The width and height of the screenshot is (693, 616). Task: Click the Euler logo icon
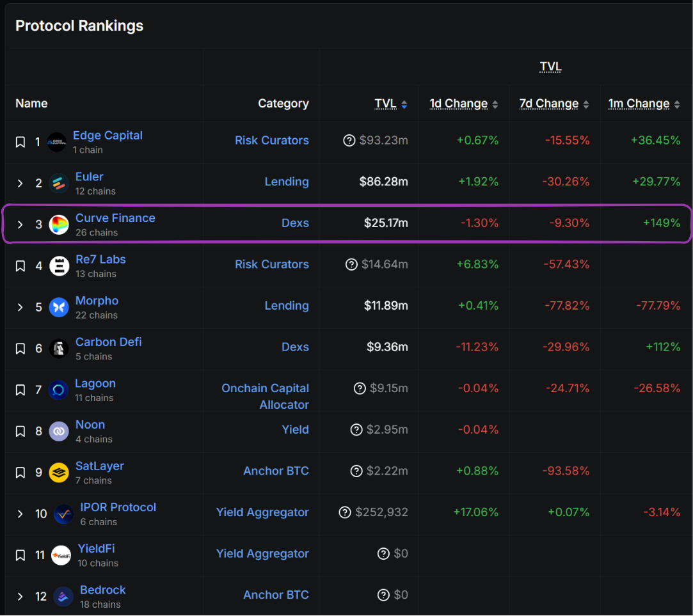pyautogui.click(x=59, y=184)
